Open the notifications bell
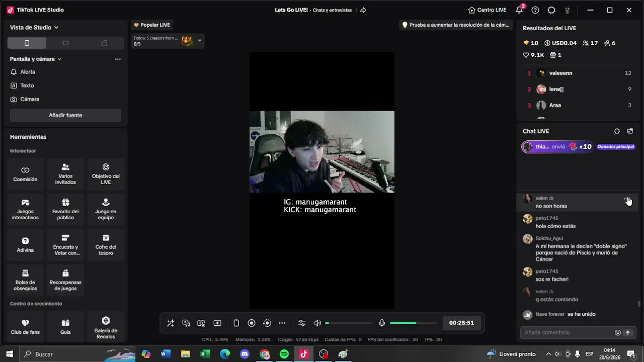This screenshot has width=644, height=362. [x=519, y=10]
